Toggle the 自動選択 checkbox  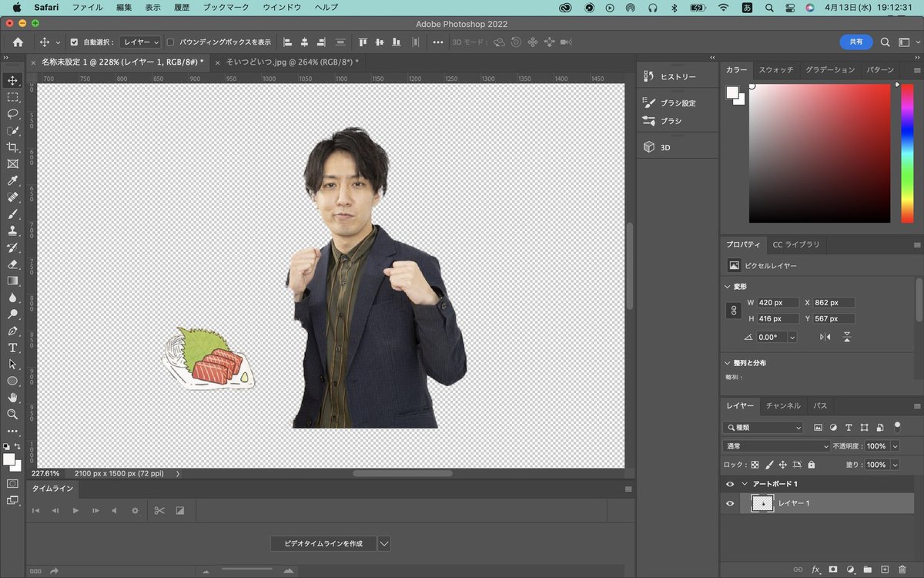(x=74, y=42)
